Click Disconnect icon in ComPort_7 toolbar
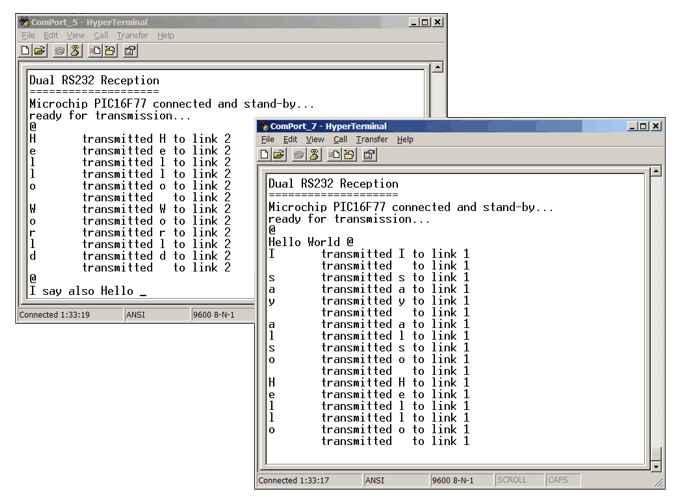The width and height of the screenshot is (681, 503). tap(313, 154)
